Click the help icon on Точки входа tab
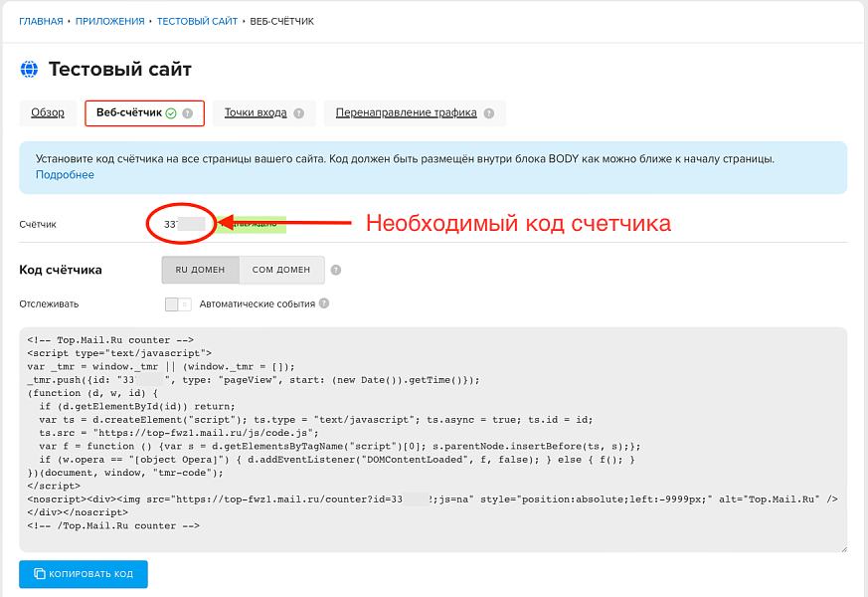Screen dimensions: 868x597 click(298, 113)
